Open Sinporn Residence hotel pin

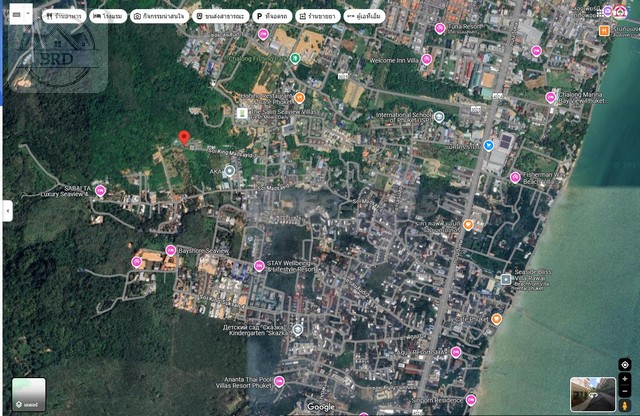[471, 400]
